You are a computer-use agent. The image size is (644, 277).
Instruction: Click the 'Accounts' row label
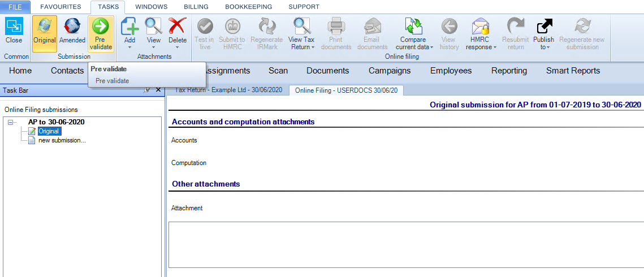tap(184, 140)
